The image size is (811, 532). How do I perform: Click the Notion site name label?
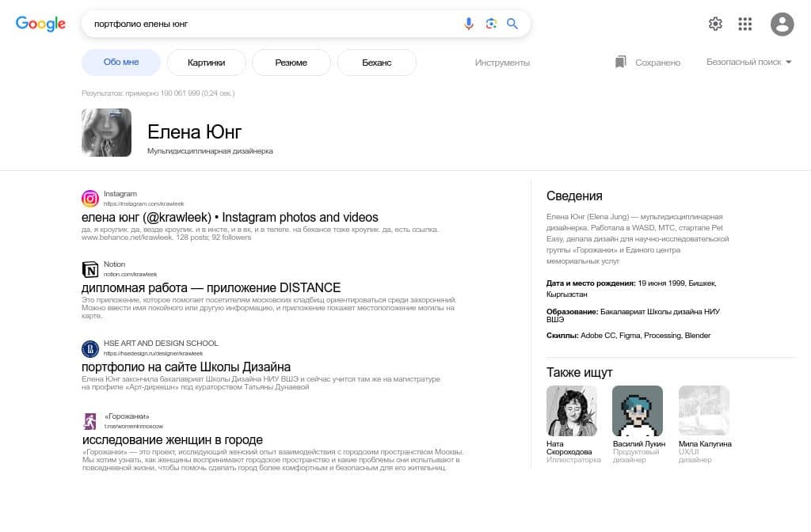[x=114, y=264]
